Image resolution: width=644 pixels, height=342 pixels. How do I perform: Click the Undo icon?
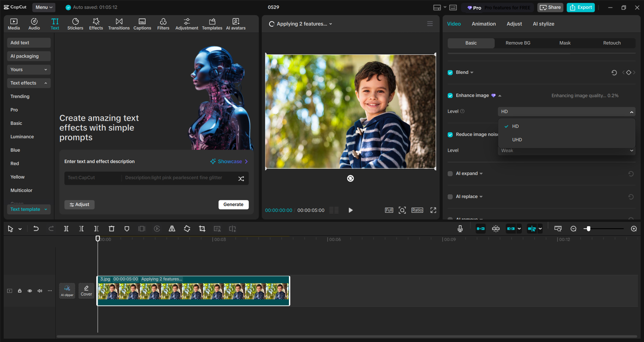click(36, 229)
